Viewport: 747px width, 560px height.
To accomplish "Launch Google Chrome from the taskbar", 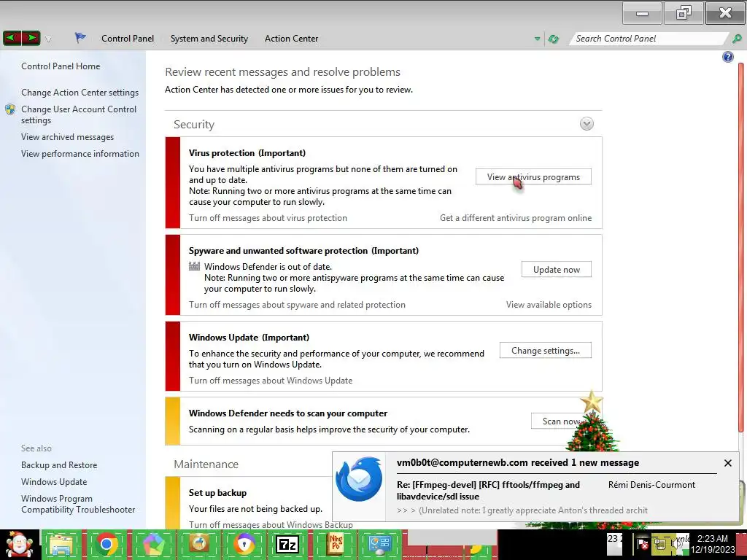I will (x=107, y=544).
